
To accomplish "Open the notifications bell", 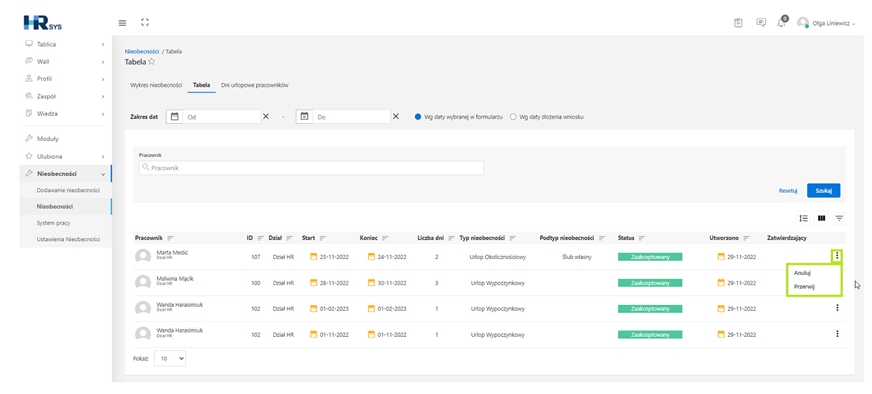I will 782,22.
